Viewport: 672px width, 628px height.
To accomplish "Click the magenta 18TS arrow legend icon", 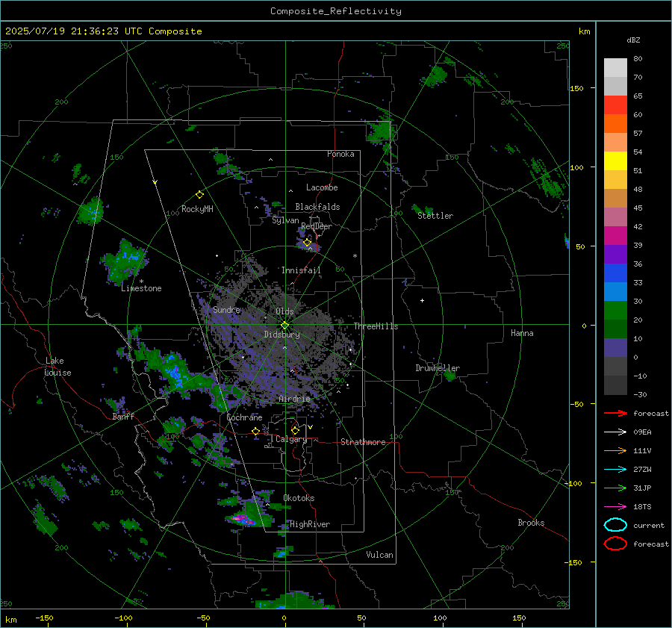I will click(x=615, y=507).
